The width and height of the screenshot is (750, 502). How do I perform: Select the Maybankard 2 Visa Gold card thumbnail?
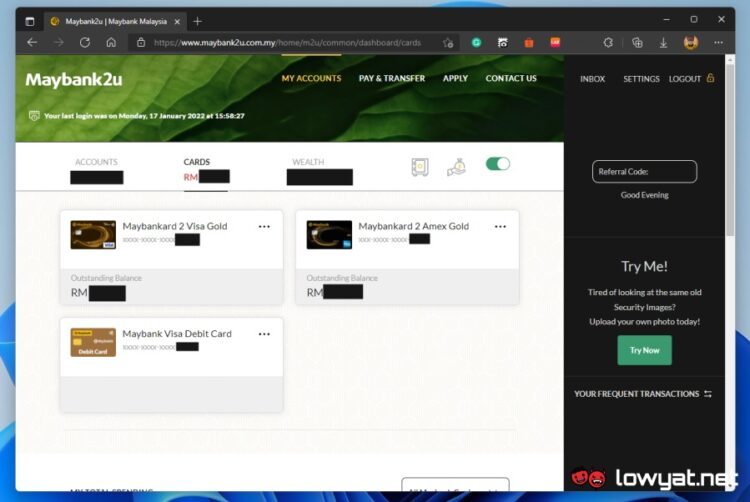coord(92,235)
